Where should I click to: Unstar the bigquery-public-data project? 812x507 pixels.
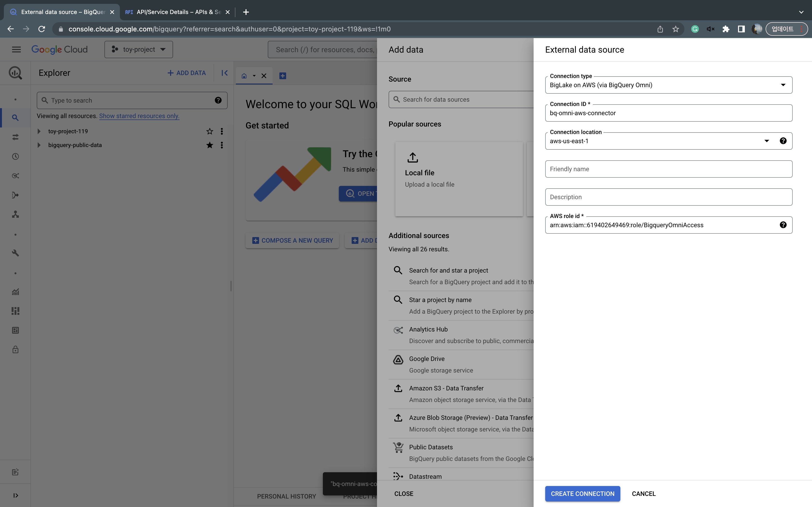coord(210,145)
